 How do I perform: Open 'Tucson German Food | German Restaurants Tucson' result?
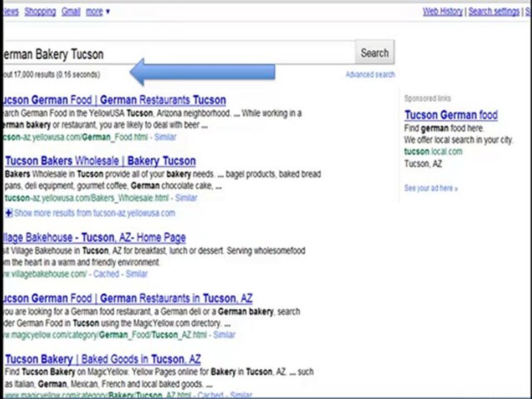114,100
